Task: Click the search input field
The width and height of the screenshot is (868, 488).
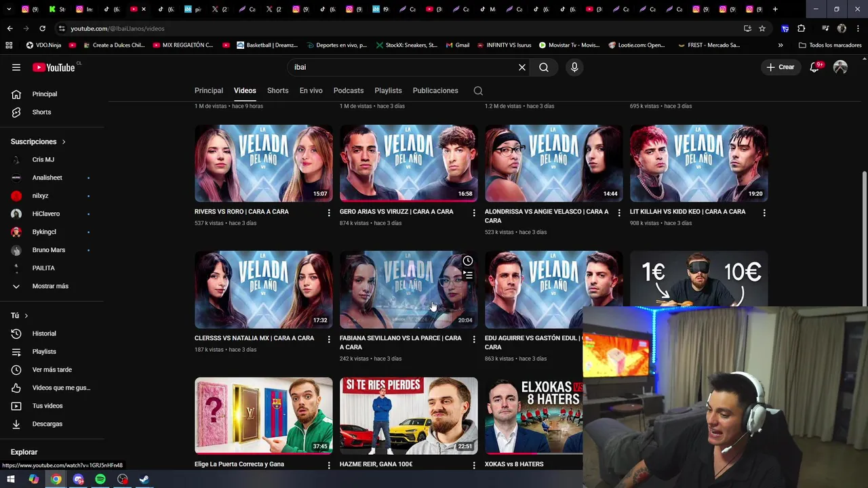Action: tap(400, 67)
